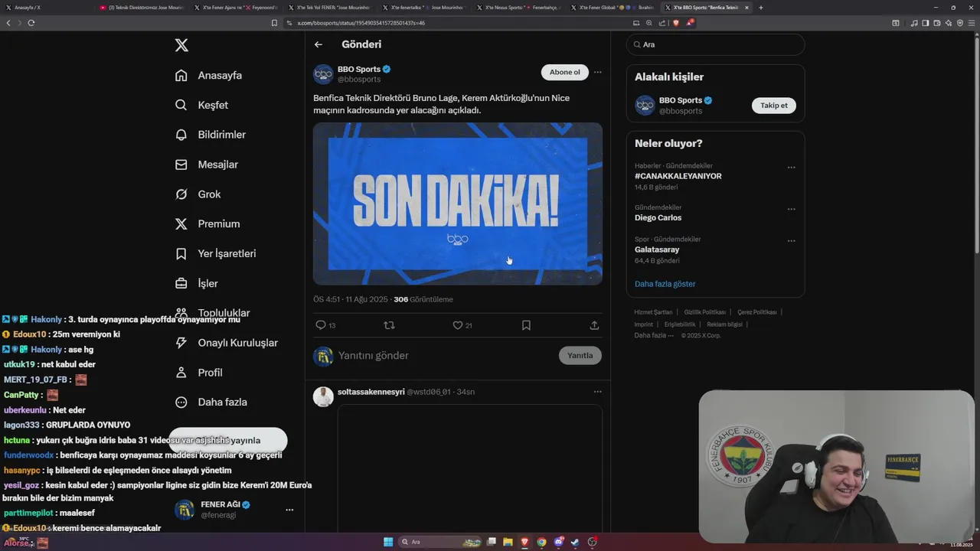This screenshot has height=551, width=980.
Task: Click browser back navigation arrow
Action: pos(8,23)
